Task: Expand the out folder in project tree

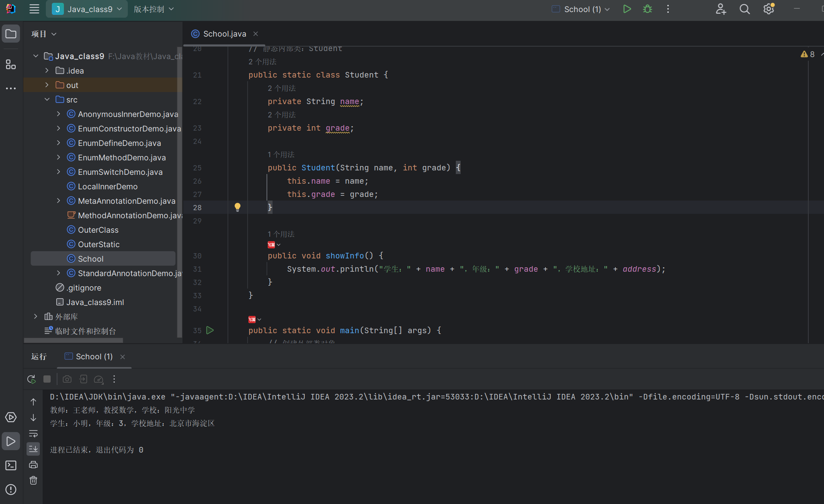Action: coord(47,85)
